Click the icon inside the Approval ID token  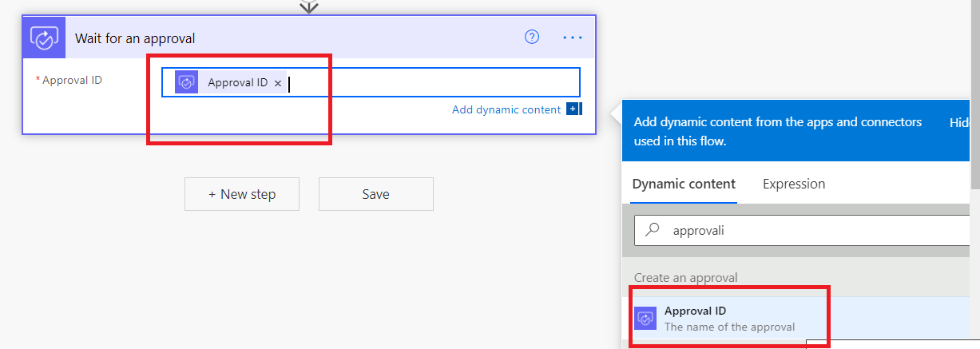(187, 82)
